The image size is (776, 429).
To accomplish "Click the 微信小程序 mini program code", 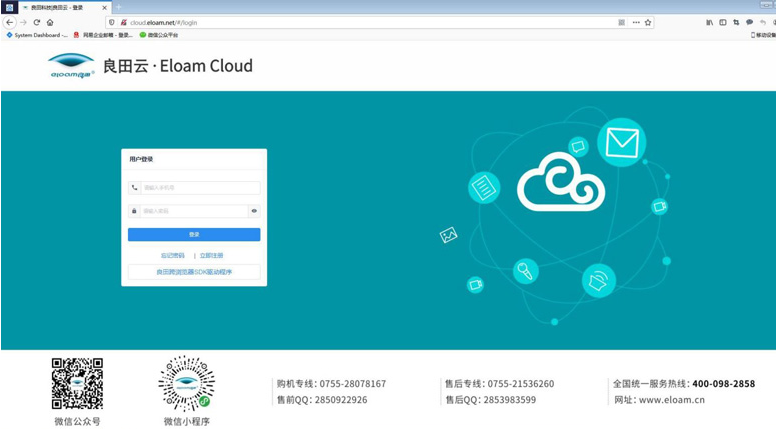I will [187, 383].
